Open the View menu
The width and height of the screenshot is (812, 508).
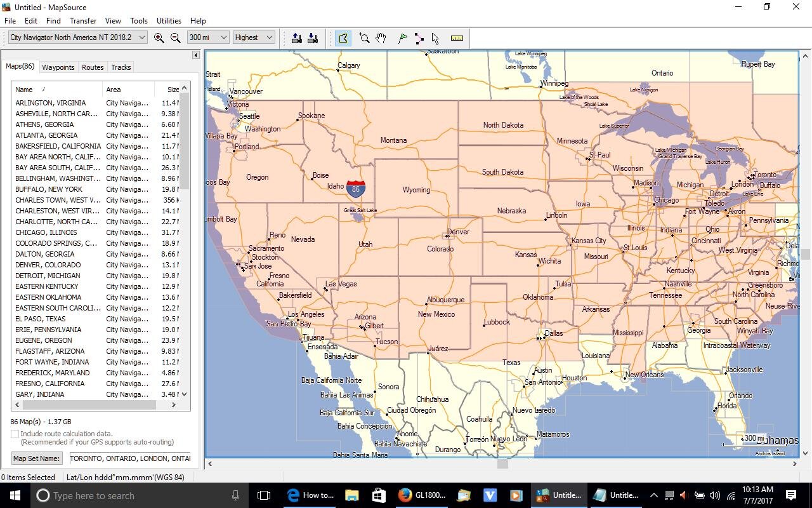(113, 21)
